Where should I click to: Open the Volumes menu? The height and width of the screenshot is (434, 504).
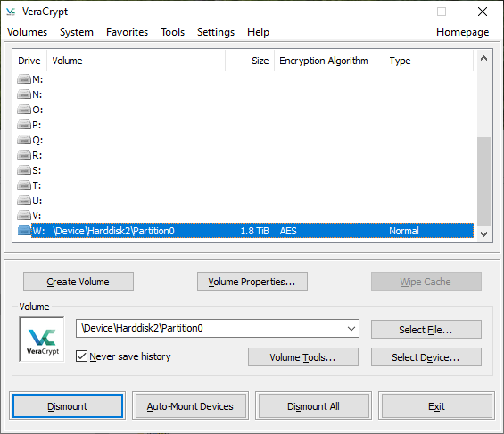27,32
